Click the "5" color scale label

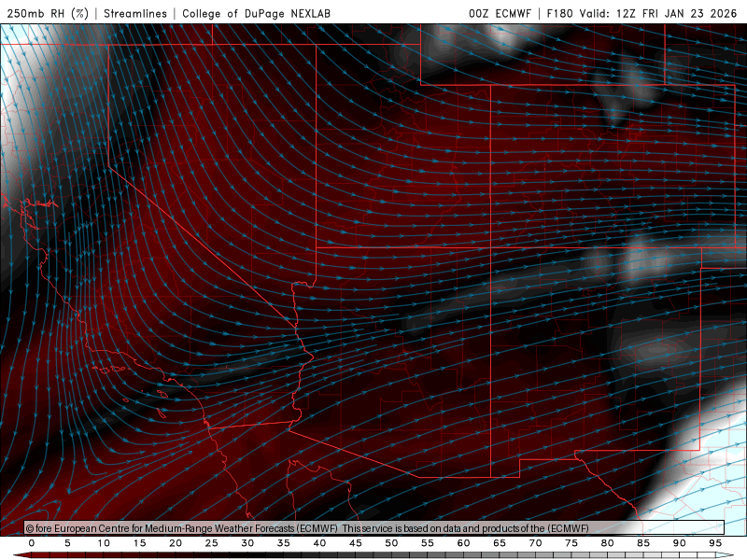67,543
